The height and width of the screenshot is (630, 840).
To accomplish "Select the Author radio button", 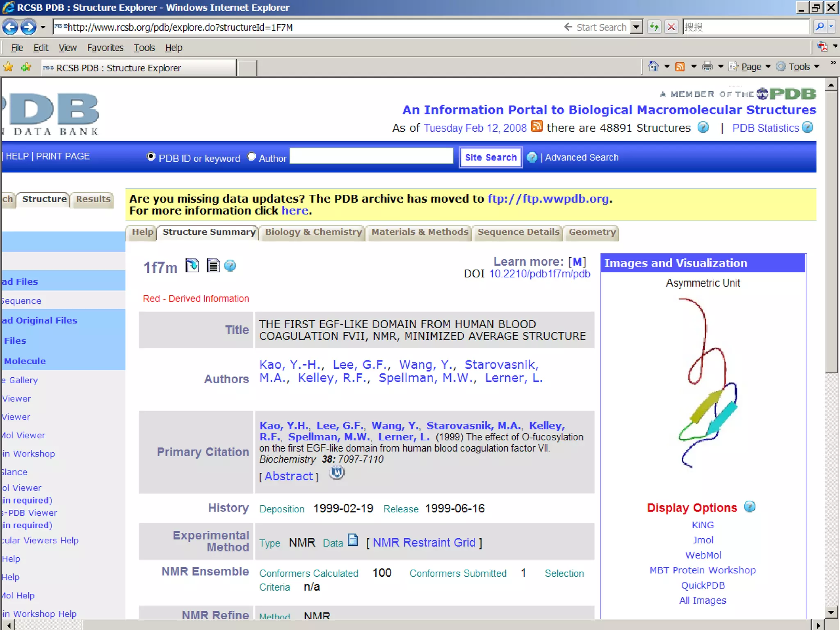I will coord(251,157).
